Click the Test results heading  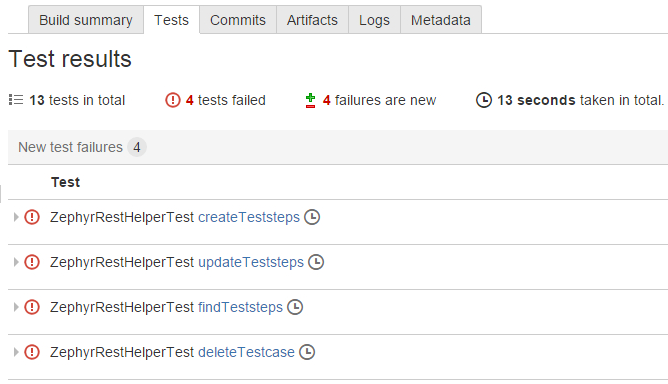(x=70, y=59)
